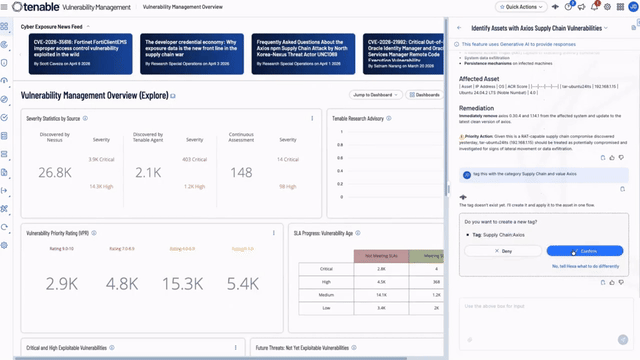Image resolution: width=640 pixels, height=360 pixels.
Task: Click 14.1K Medium Not Meeting SLAs cell
Action: pyautogui.click(x=381, y=295)
